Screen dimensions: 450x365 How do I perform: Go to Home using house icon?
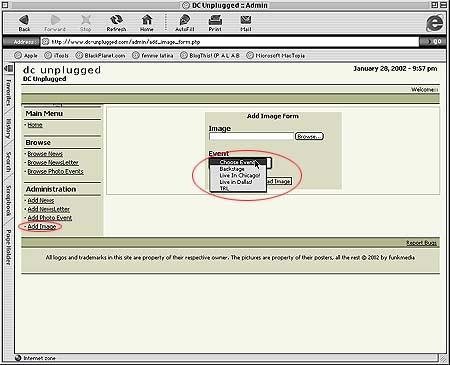coord(147,20)
